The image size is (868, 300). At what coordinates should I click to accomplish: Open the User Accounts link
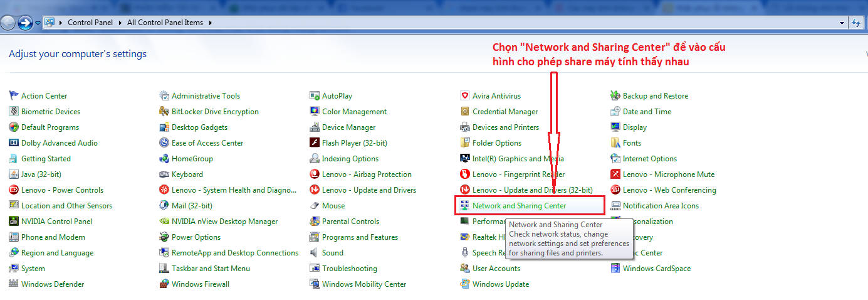[496, 269]
